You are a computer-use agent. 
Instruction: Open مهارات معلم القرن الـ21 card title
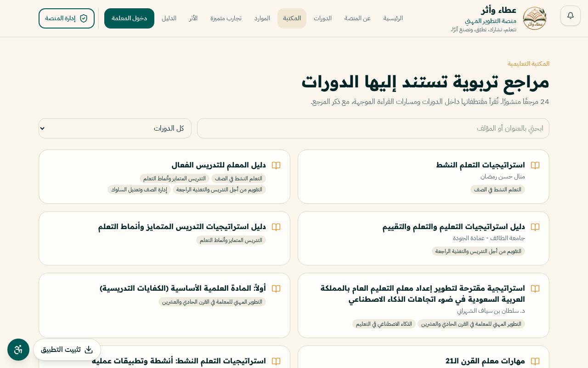pos(485,361)
